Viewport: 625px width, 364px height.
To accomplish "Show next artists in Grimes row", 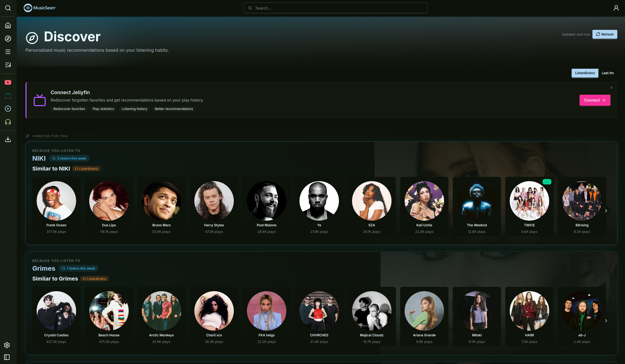I will coord(606,321).
